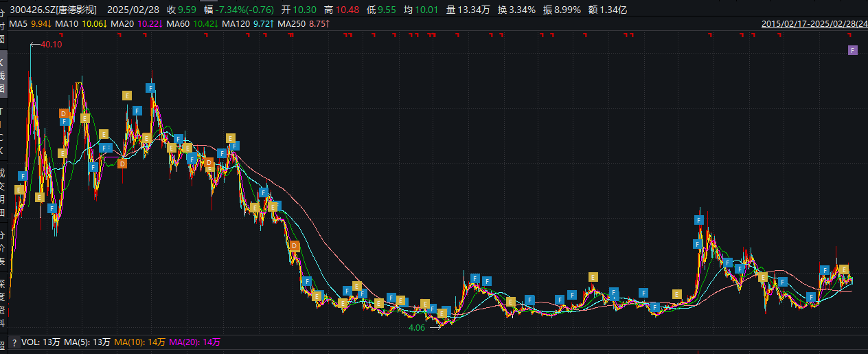Click the MA5 9.94 indicator label

31,24
